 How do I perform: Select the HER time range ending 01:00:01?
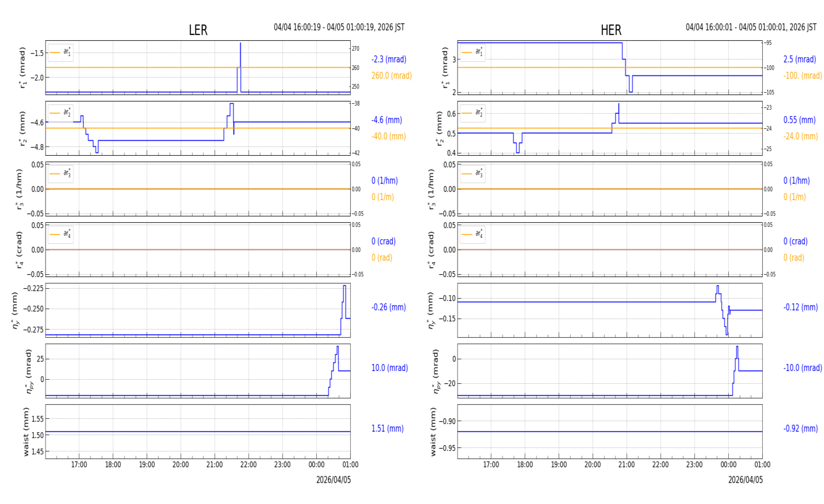click(751, 27)
